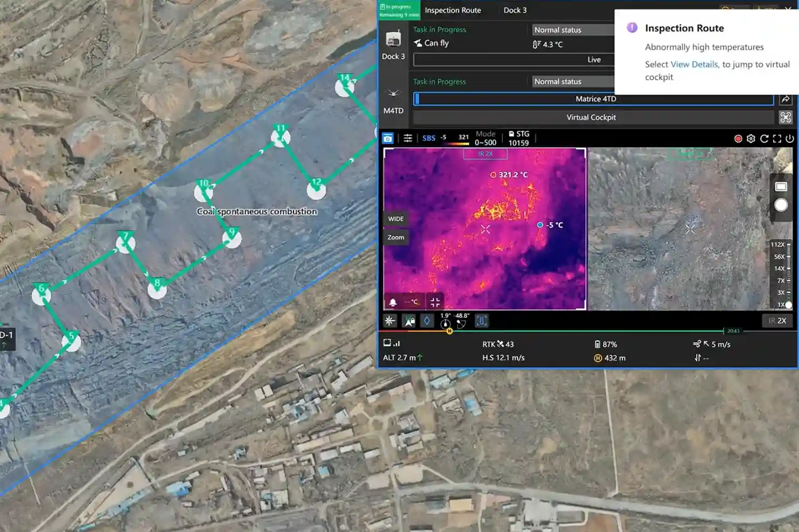Viewport: 799px width, 532px height.
Task: Select the capture/photo camera icon
Action: pos(388,138)
